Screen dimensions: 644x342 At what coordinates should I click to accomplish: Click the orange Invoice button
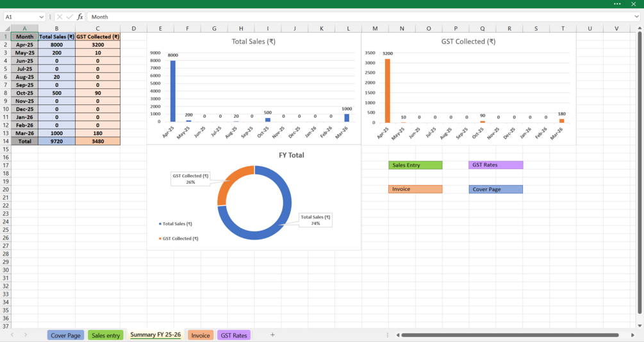(415, 190)
